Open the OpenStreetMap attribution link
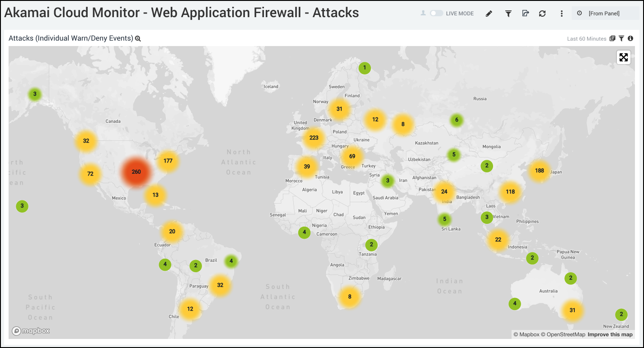The height and width of the screenshot is (348, 644). click(x=565, y=334)
